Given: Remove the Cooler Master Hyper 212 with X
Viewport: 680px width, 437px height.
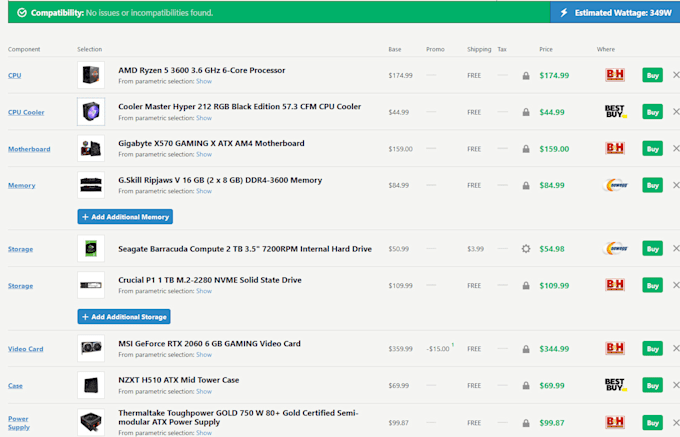Looking at the screenshot, I should click(676, 112).
